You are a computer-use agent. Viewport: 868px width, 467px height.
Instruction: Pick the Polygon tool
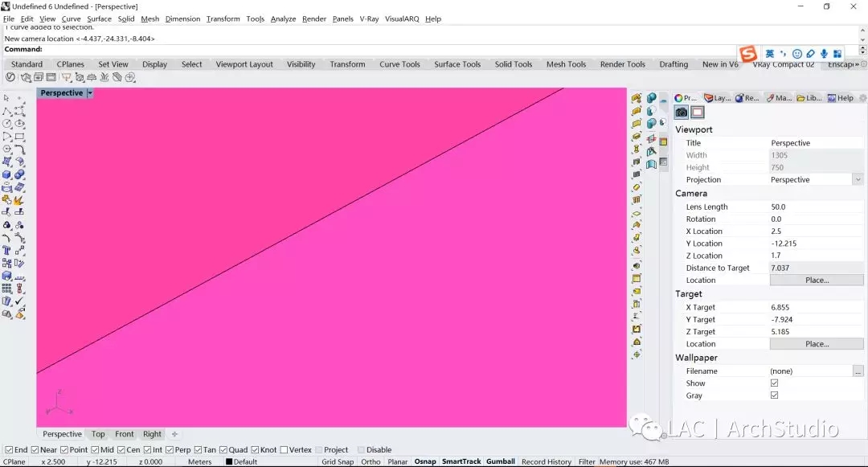[x=6, y=149]
